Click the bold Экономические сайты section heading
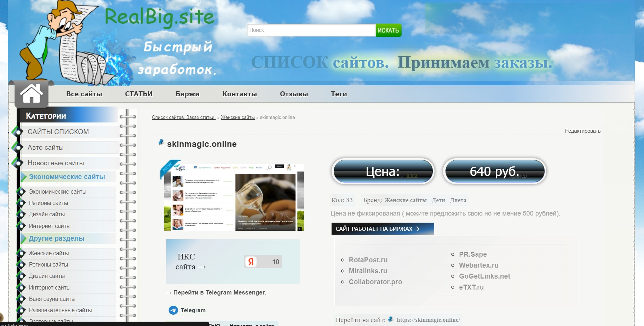This screenshot has height=326, width=644. [x=67, y=177]
